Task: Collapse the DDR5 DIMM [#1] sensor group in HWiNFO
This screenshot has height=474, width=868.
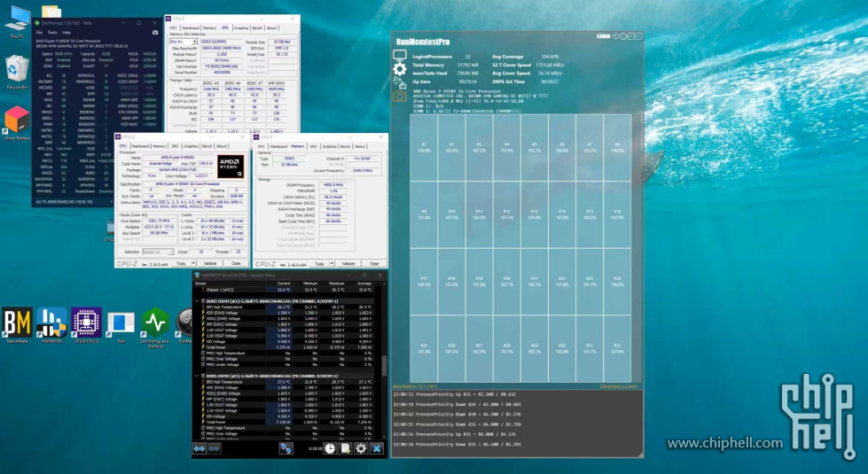Action: (197, 301)
